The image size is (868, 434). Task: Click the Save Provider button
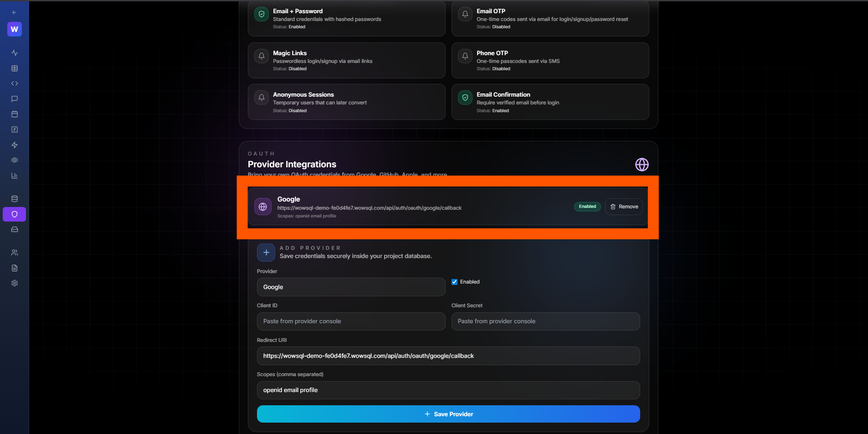pos(448,414)
